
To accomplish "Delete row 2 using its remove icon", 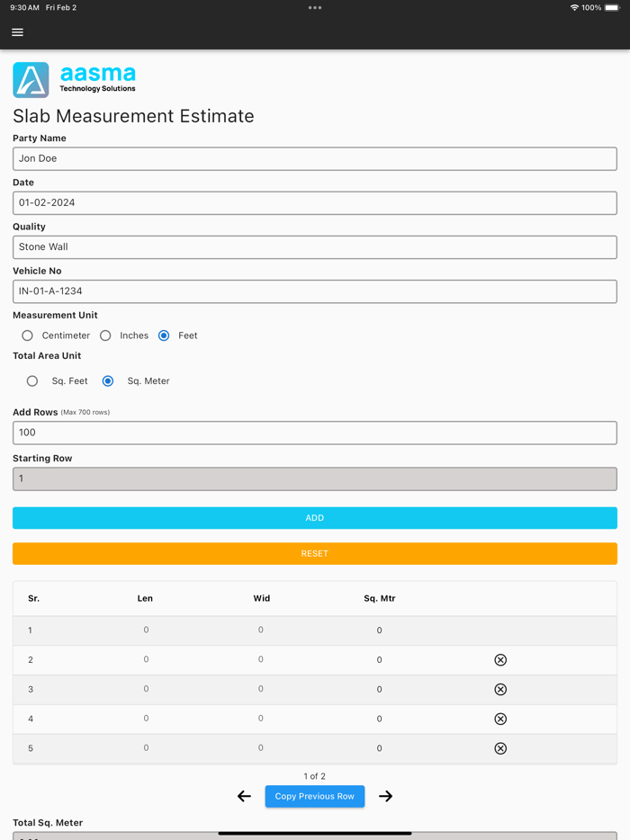I will (x=500, y=659).
